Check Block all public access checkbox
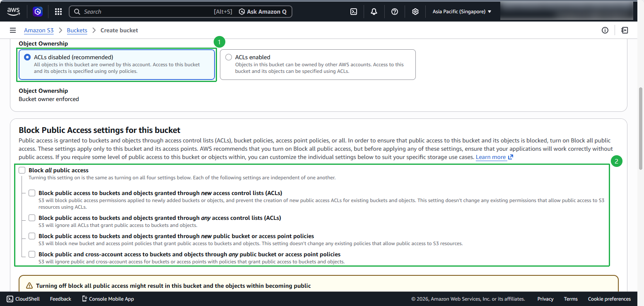This screenshot has width=644, height=306. pos(22,170)
